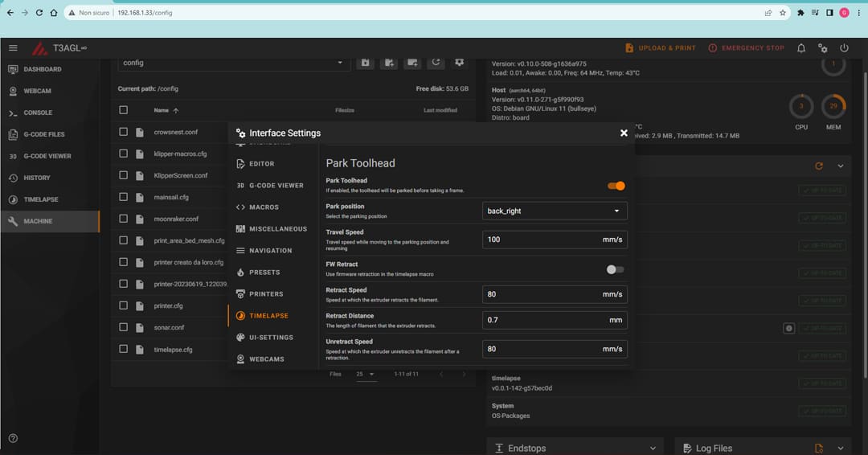Open the Miscellaneous settings tab
The width and height of the screenshot is (868, 455).
point(273,228)
